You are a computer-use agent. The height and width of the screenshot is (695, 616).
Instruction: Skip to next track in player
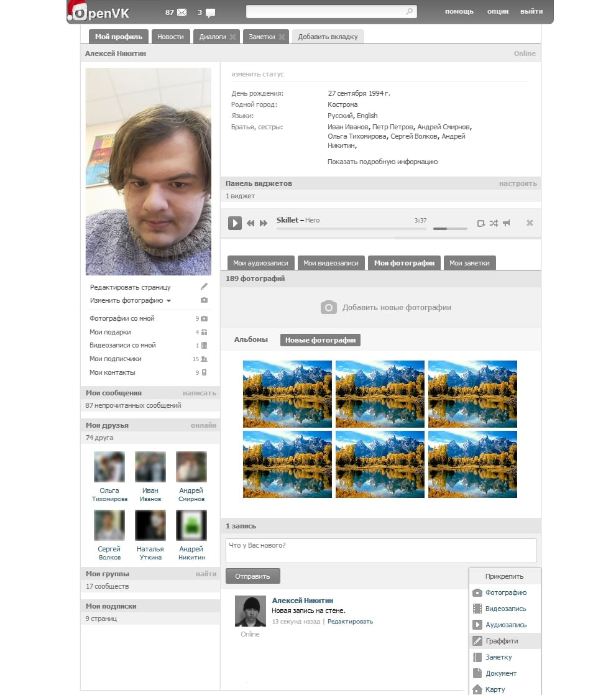(x=263, y=223)
